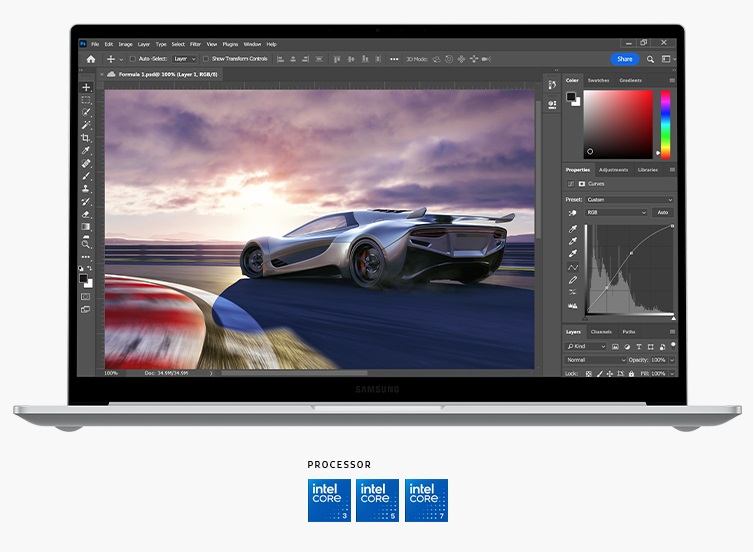Select black point eyedropper in Curves
Screen dimensions: 753x552
click(573, 229)
